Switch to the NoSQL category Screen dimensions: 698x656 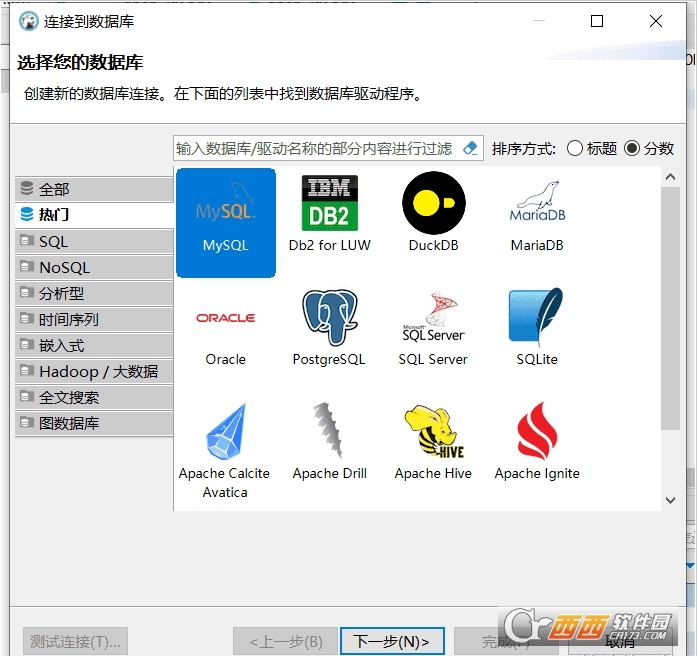point(94,267)
